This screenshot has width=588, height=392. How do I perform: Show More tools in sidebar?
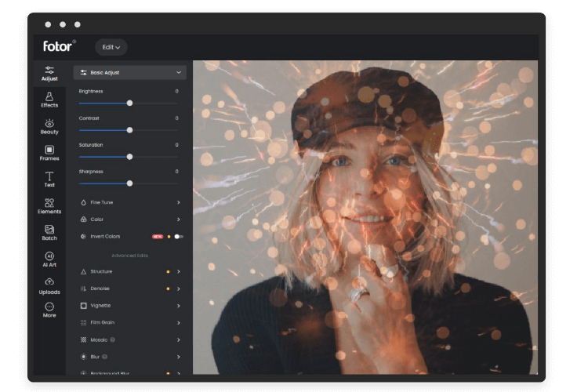49,310
